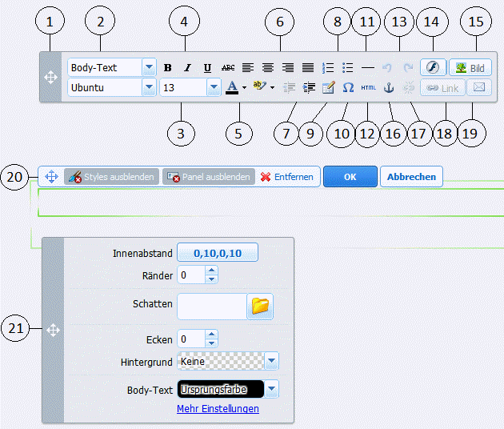This screenshot has height=429, width=504.
Task: Expand text color dropdown arrow
Action: click(x=244, y=87)
